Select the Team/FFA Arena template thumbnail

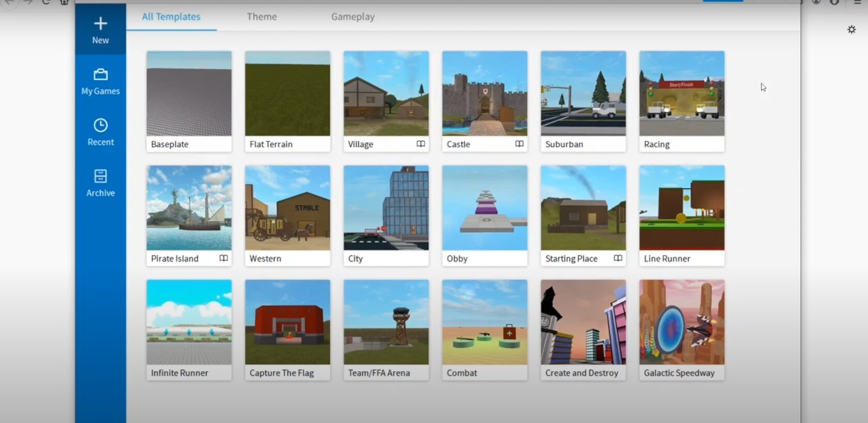(x=386, y=322)
